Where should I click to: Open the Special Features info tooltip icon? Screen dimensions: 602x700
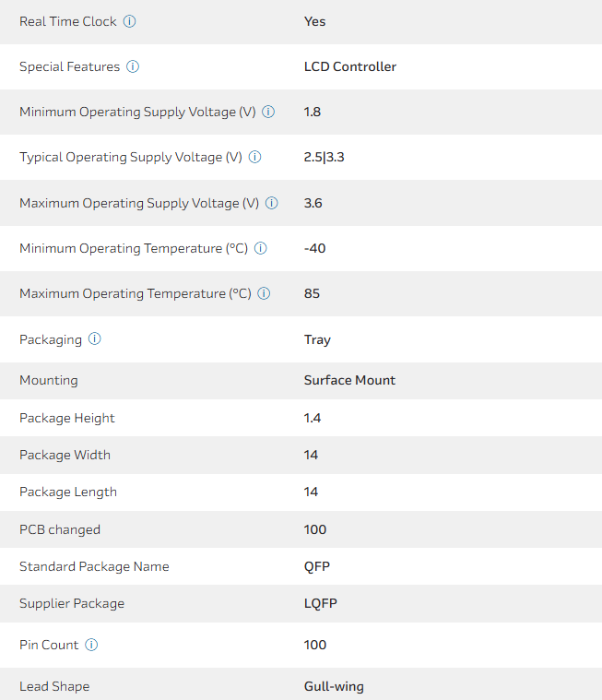133,66
